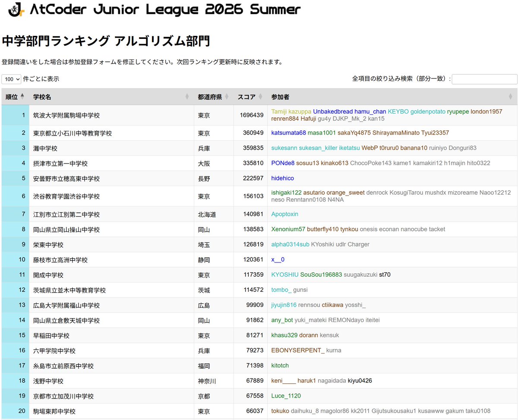Open the 100 entries-per-page dropdown
518x420 pixels.
11,79
